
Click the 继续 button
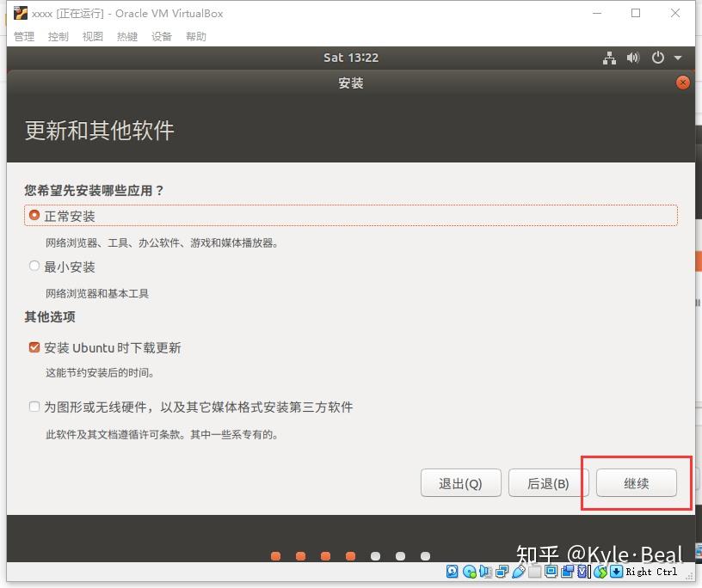pyautogui.click(x=637, y=483)
